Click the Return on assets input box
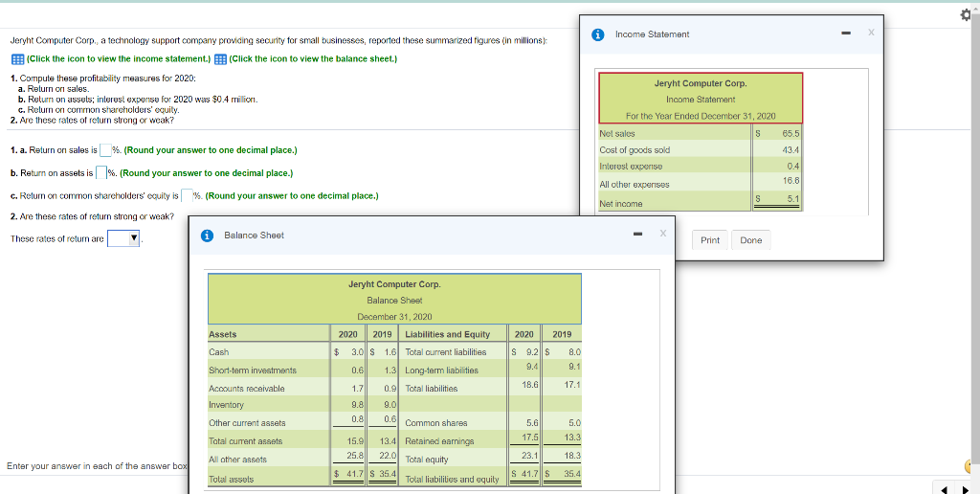The height and width of the screenshot is (494, 980). point(100,172)
